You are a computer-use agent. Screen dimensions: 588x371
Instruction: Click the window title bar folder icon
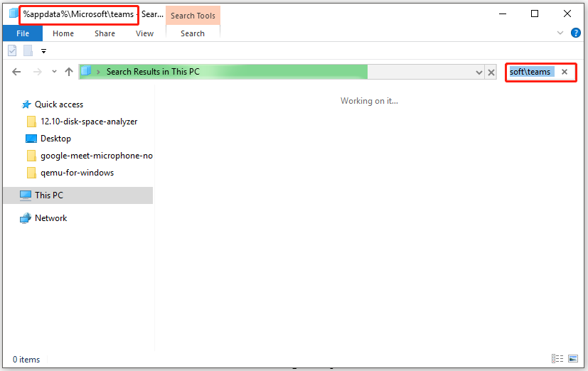tap(14, 14)
